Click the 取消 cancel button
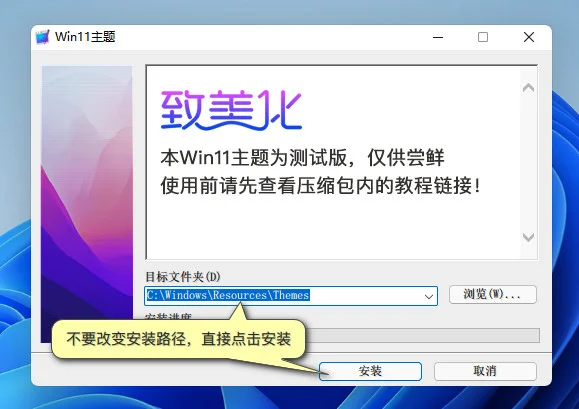 click(485, 371)
